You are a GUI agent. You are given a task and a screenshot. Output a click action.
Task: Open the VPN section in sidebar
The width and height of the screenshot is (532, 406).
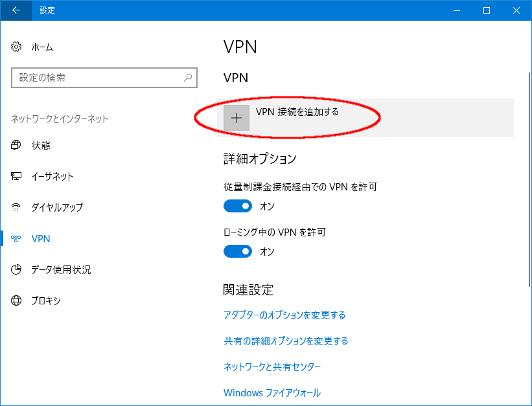coord(41,239)
